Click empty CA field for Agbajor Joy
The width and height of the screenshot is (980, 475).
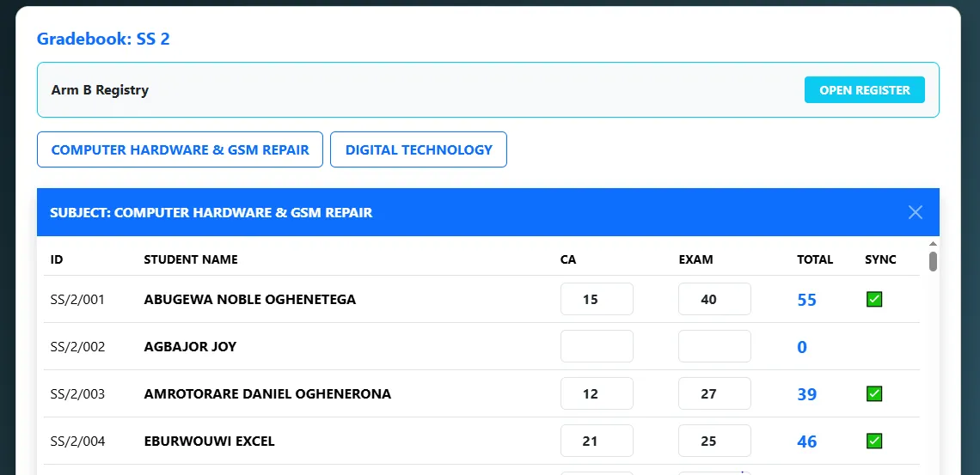click(597, 346)
